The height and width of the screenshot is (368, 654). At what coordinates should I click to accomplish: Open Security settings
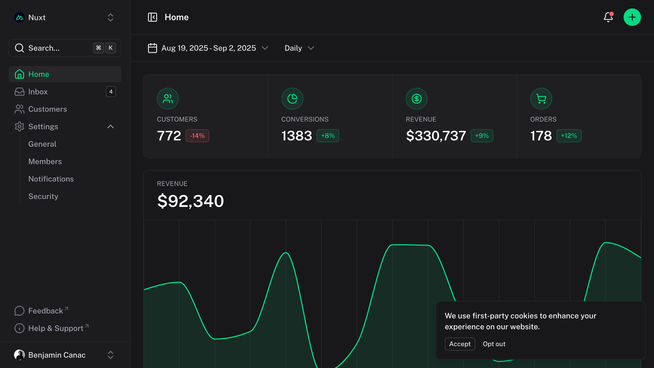tap(43, 197)
